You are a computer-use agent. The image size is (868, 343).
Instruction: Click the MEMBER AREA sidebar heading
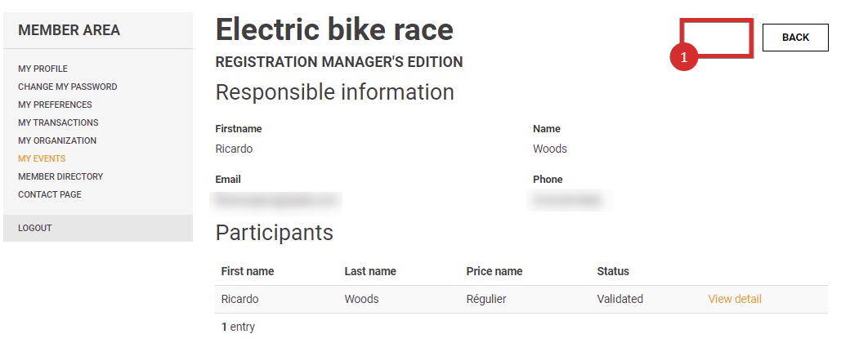pyautogui.click(x=69, y=30)
